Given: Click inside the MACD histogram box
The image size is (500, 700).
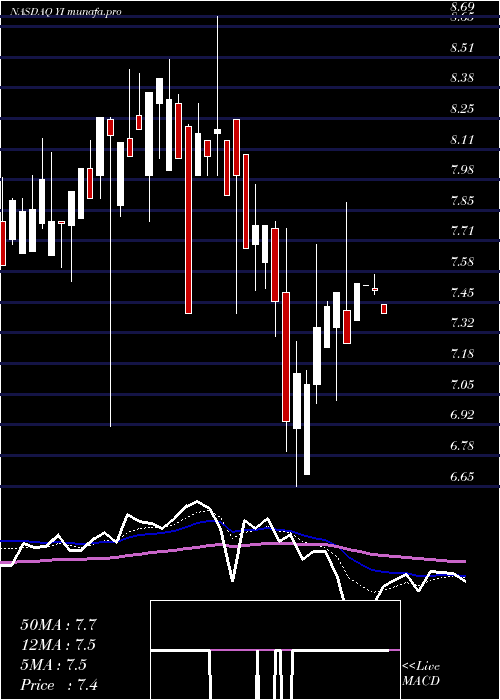Looking at the screenshot, I should (275, 650).
